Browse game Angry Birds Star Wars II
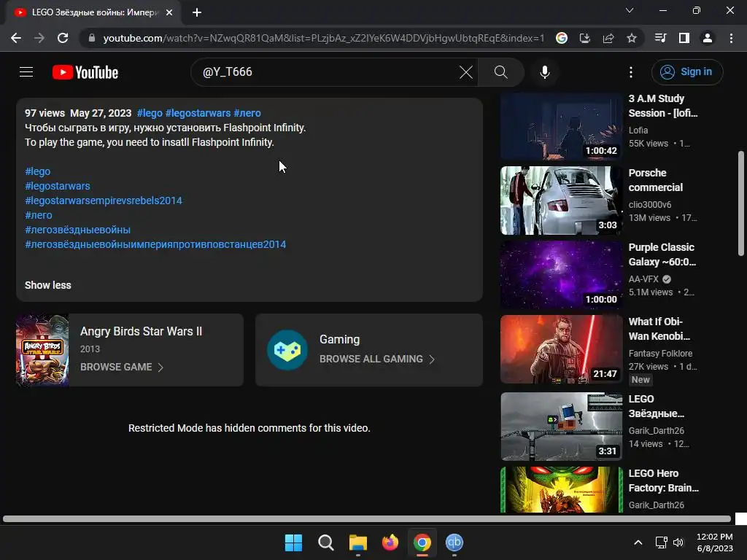 point(122,367)
